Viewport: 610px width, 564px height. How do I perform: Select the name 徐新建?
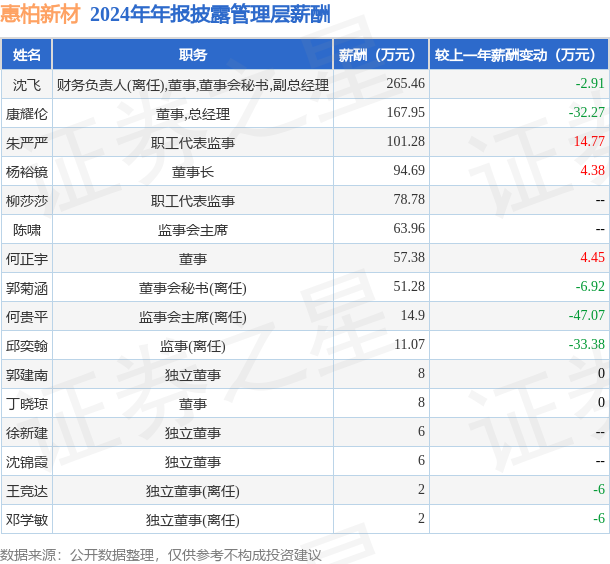[x=26, y=433]
